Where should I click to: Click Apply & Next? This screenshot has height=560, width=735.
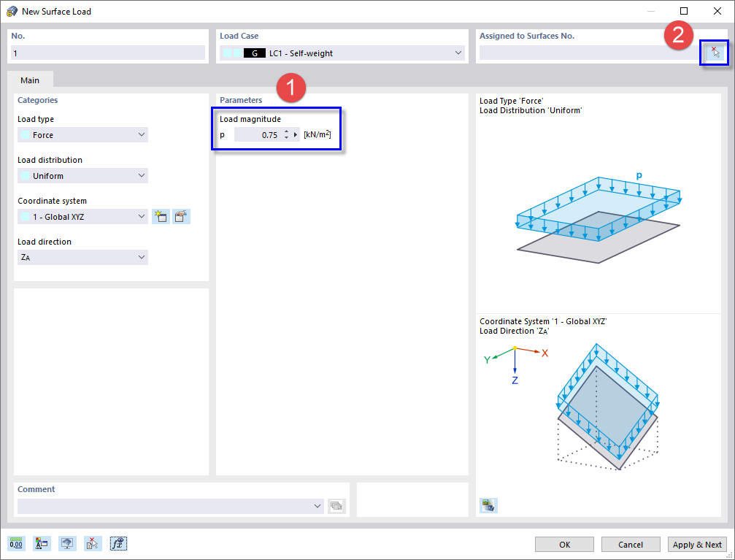point(697,544)
